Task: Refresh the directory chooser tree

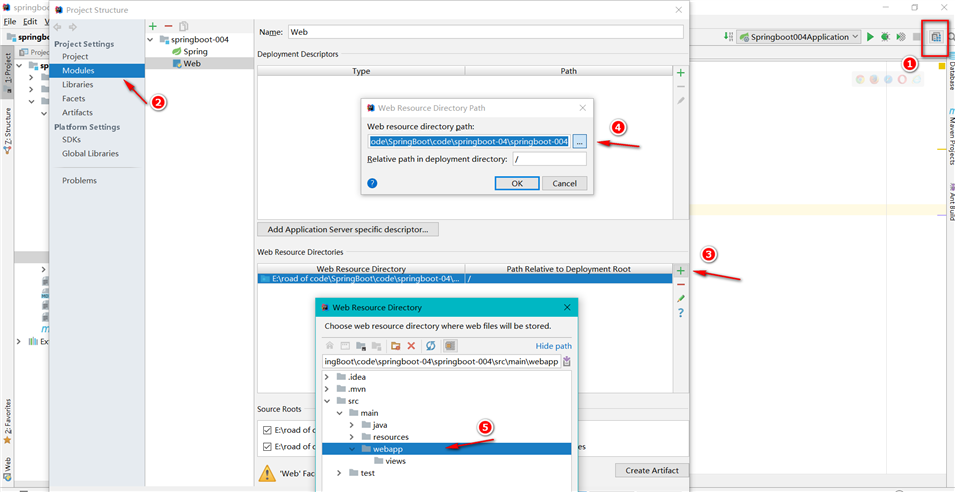Action: (x=431, y=346)
